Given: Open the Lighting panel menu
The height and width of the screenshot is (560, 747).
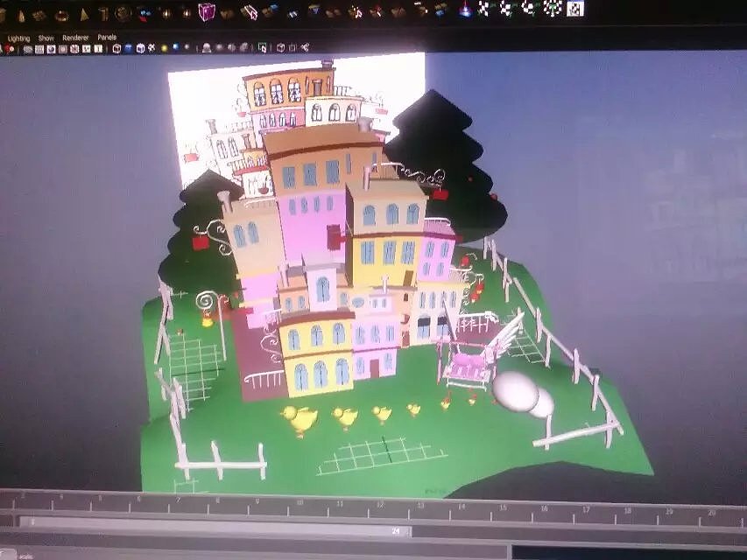Looking at the screenshot, I should [x=18, y=38].
